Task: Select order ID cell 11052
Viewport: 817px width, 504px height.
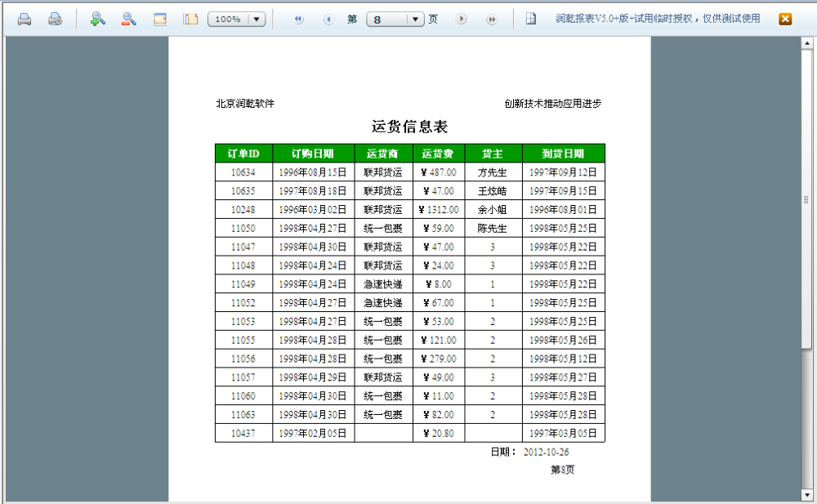Action: point(243,303)
